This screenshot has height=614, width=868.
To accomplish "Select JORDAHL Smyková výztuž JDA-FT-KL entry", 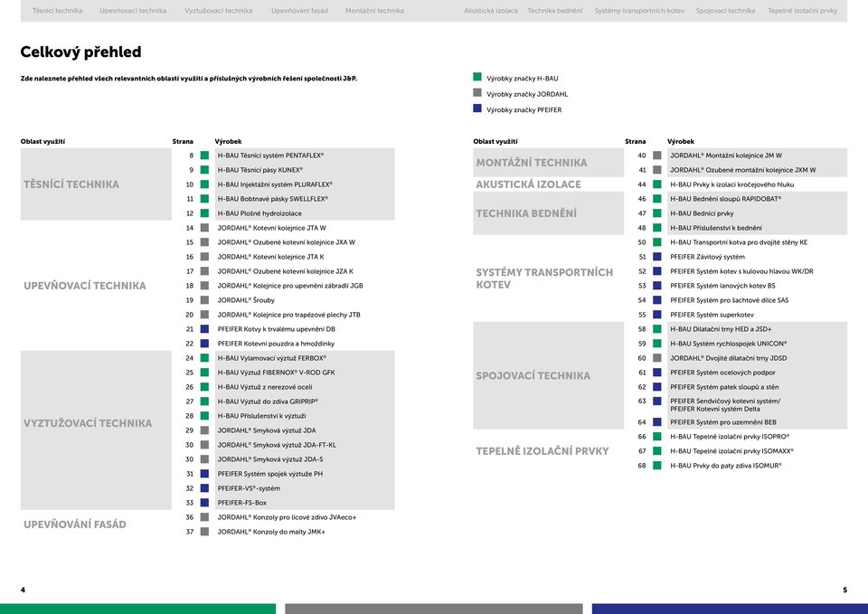I will point(277,445).
